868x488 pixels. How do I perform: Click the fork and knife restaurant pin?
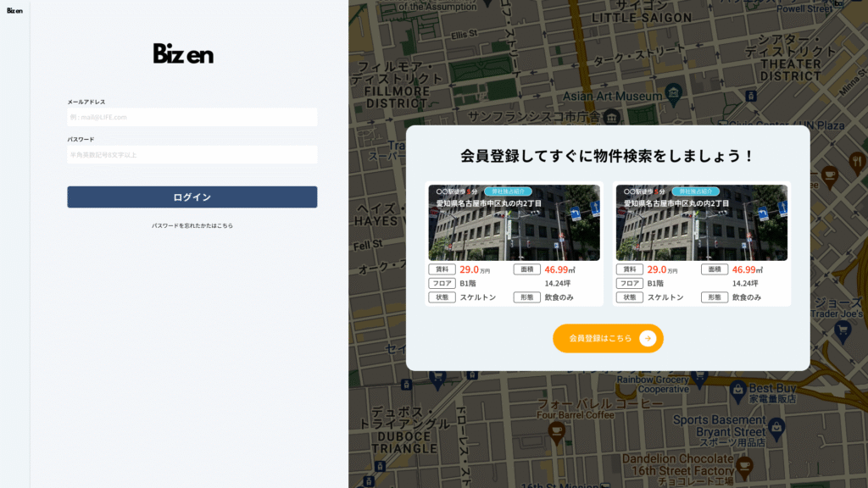pyautogui.click(x=857, y=160)
